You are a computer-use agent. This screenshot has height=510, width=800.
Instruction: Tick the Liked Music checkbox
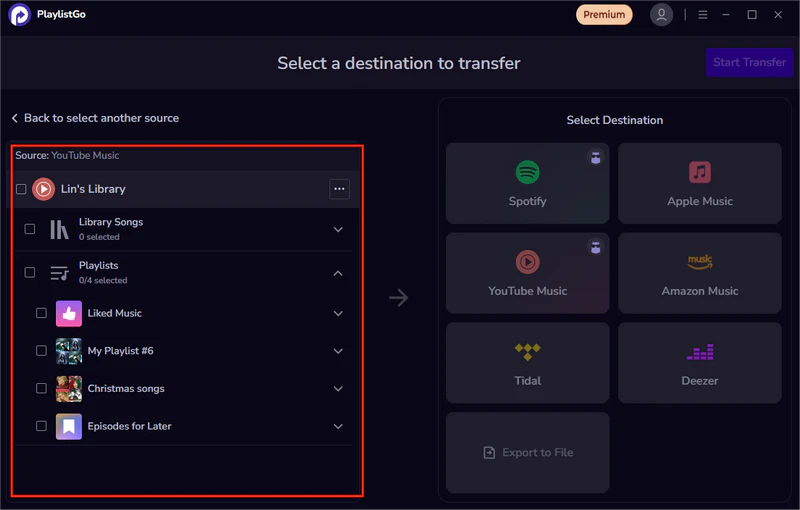[41, 313]
